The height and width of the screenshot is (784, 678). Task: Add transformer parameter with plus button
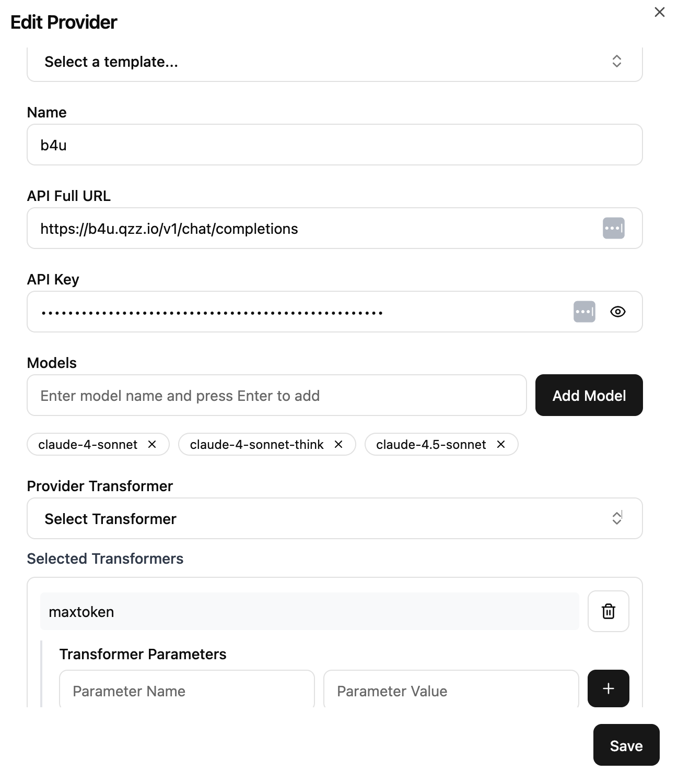(x=608, y=688)
